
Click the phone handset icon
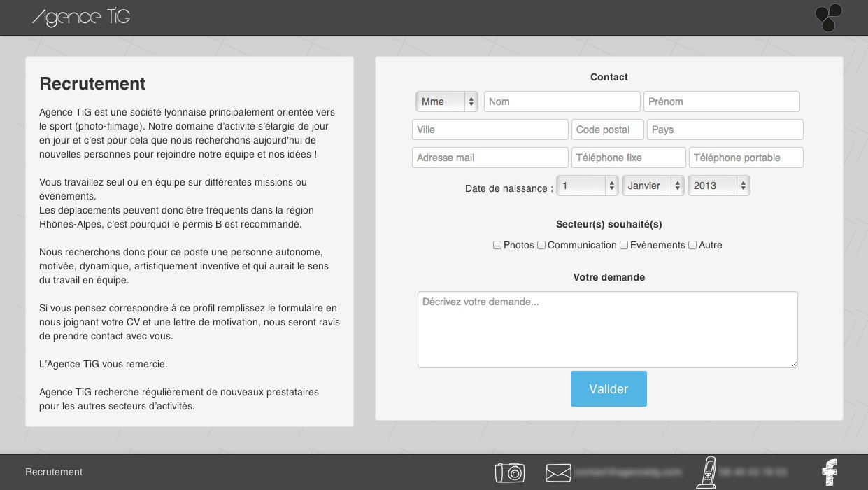click(x=708, y=472)
